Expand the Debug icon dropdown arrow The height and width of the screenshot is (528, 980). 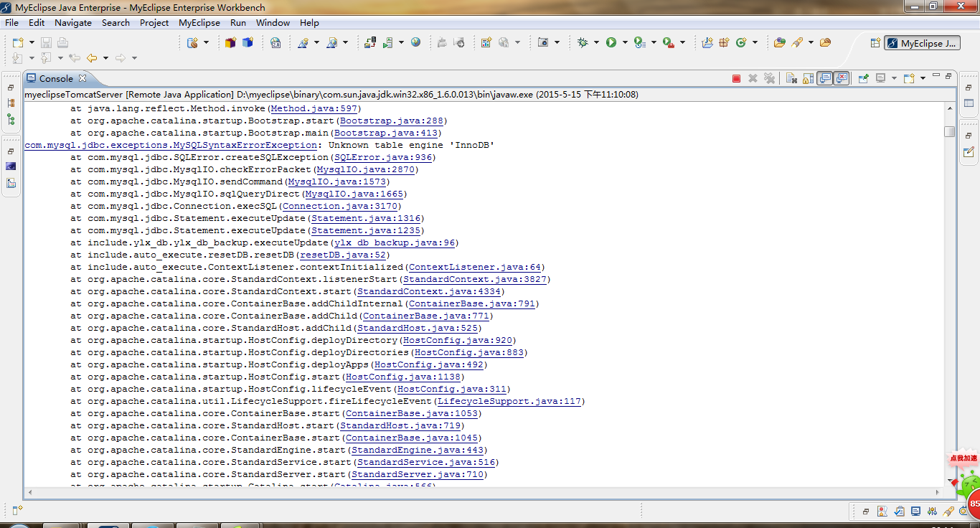[596, 42]
